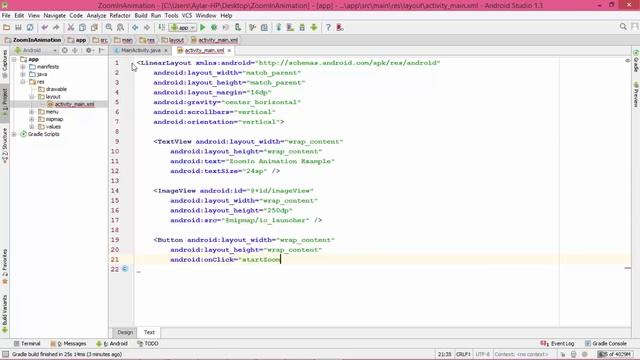This screenshot has height=360, width=640.
Task: Switch to the Design editor tab
Action: click(x=125, y=332)
